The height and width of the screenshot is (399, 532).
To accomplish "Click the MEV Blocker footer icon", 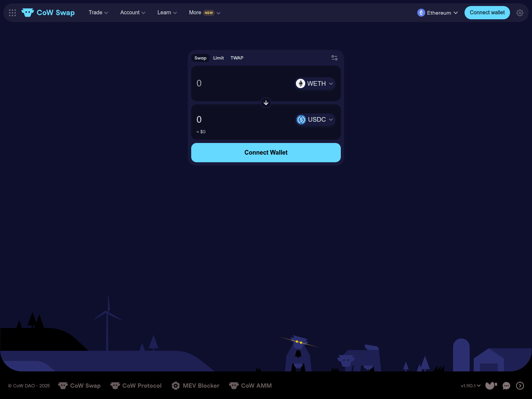I will tap(176, 386).
